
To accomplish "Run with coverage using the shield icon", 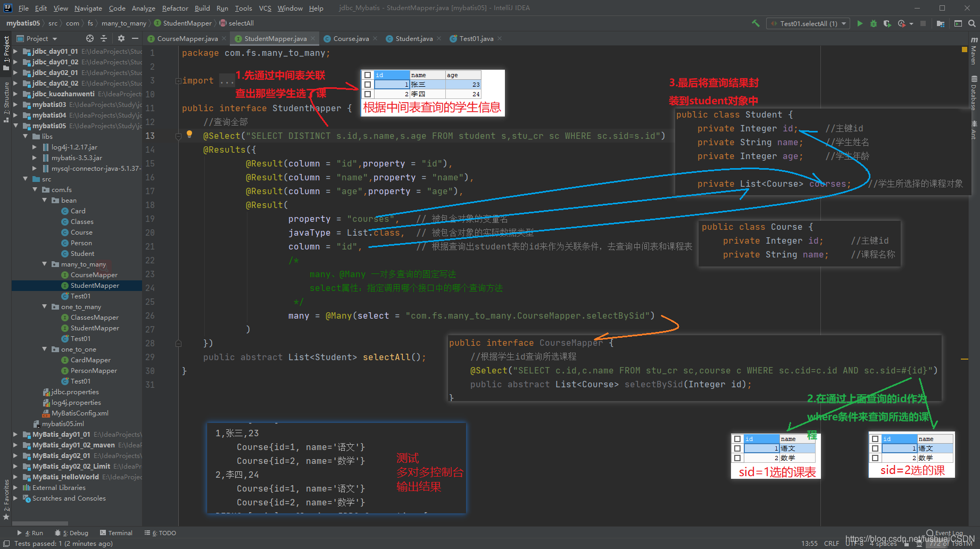I will pos(887,23).
